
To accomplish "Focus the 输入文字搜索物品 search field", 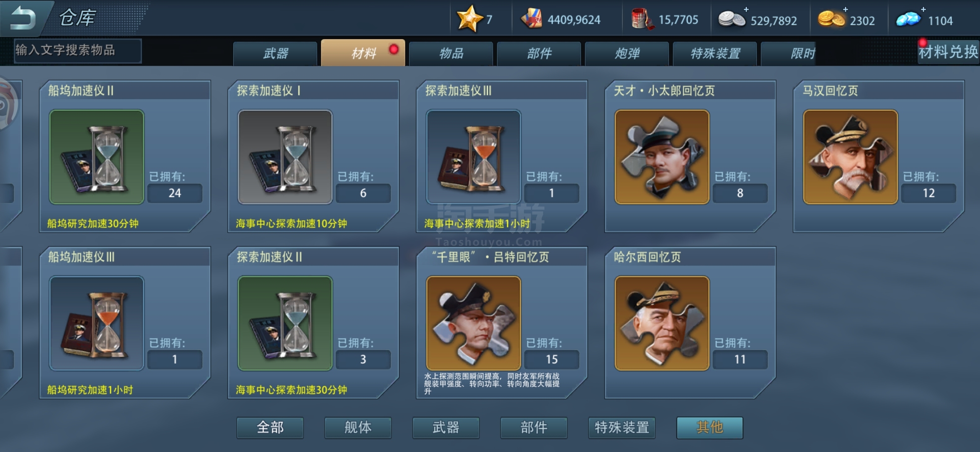I will click(78, 51).
